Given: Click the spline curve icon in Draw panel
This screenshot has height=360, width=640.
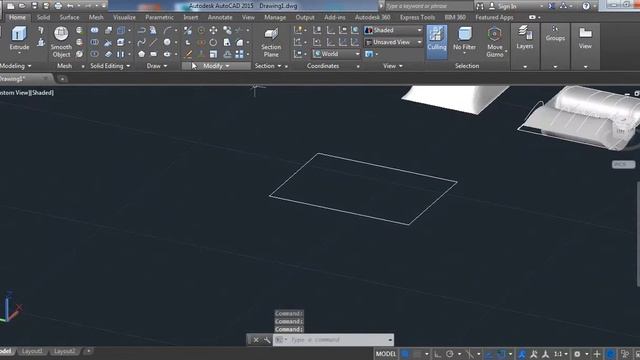Looking at the screenshot, I should 141,42.
